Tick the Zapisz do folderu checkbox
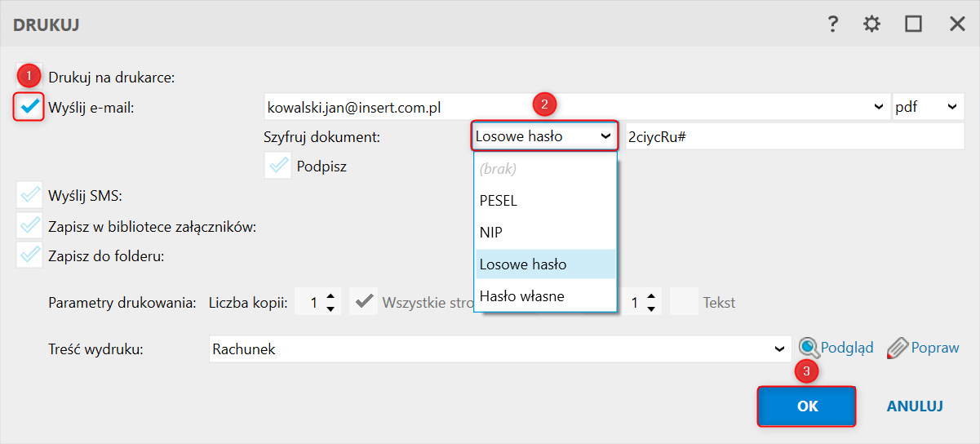 point(30,255)
